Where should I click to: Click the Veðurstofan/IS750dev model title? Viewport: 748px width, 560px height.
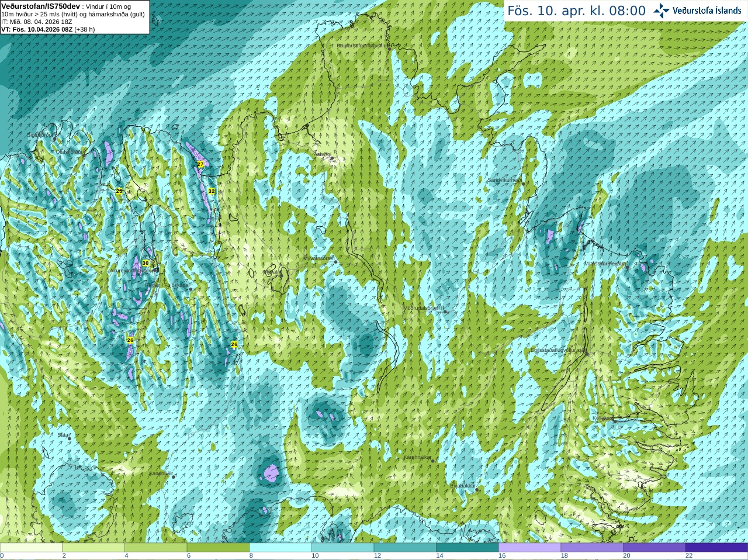40,6
